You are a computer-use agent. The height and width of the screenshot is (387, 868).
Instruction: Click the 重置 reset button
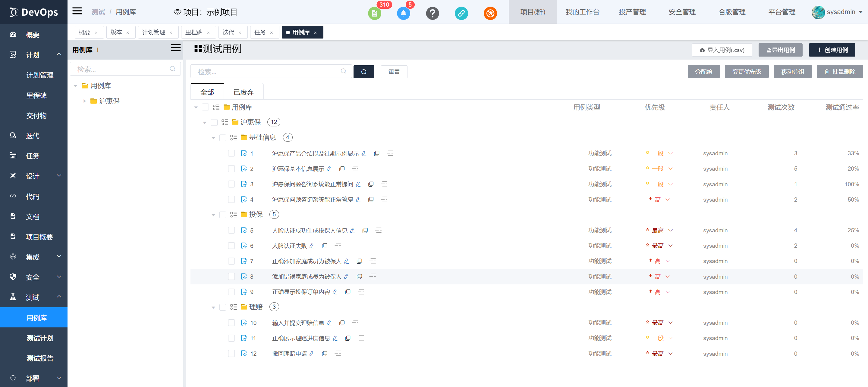coord(394,72)
